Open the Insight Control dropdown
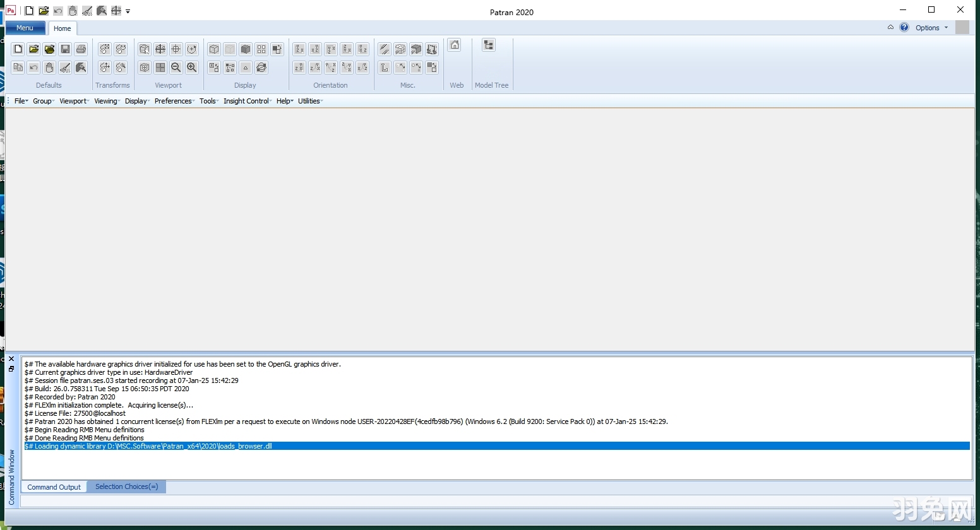This screenshot has height=530, width=980. (x=247, y=101)
